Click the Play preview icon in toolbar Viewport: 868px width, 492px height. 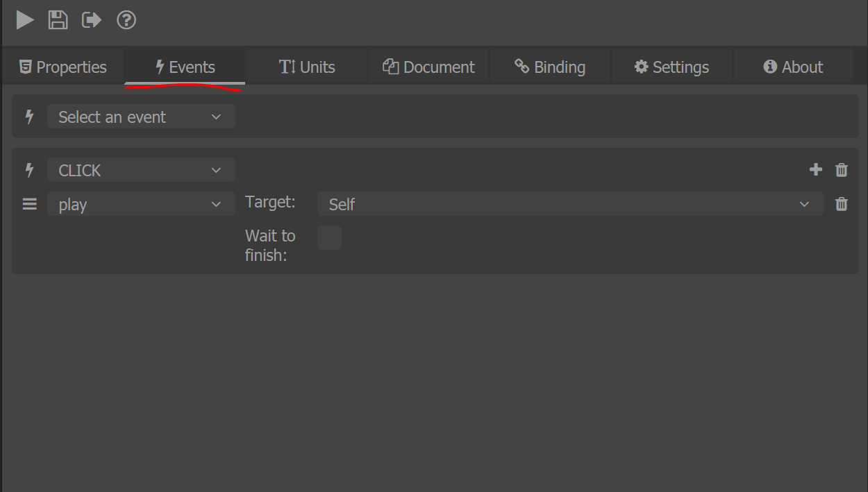coord(25,19)
